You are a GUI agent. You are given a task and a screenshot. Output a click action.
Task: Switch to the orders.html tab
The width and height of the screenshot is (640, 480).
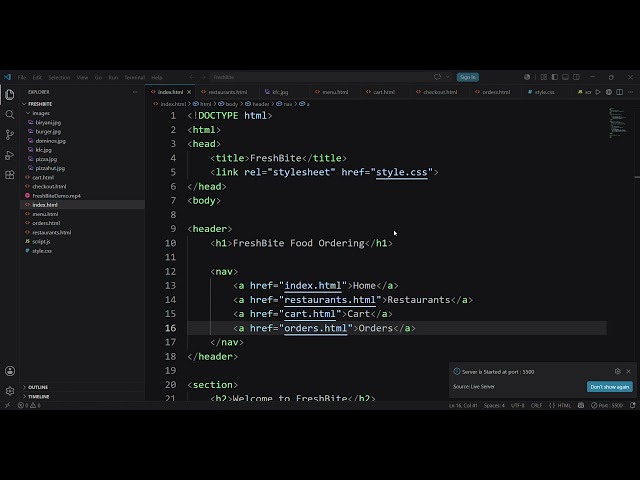click(x=496, y=92)
